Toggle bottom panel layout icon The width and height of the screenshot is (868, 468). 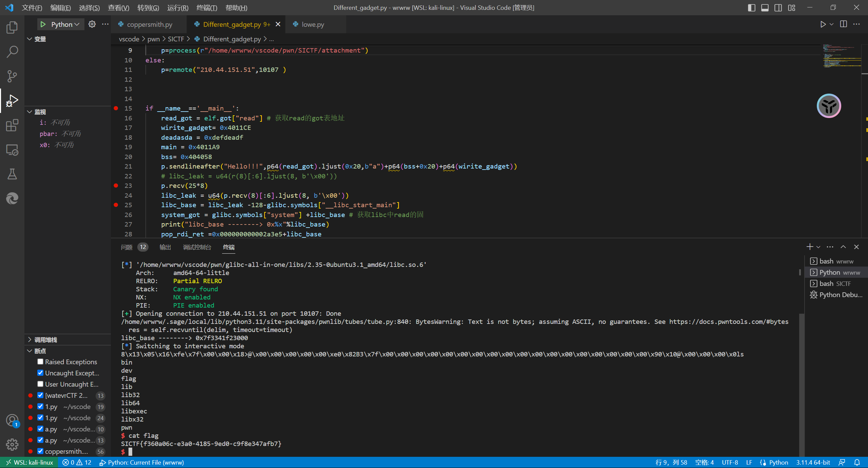[765, 7]
